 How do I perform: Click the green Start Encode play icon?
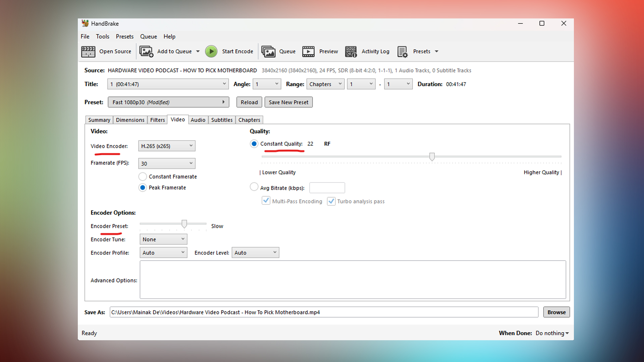pos(211,51)
